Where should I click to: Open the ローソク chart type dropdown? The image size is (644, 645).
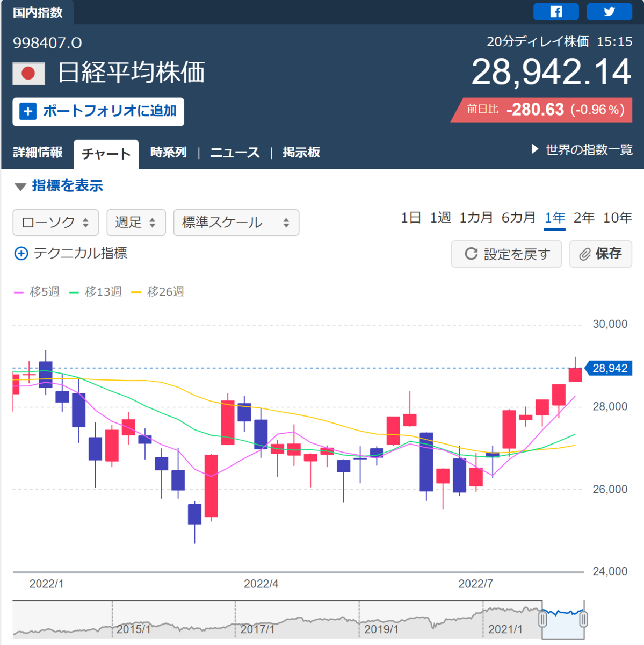click(x=55, y=222)
